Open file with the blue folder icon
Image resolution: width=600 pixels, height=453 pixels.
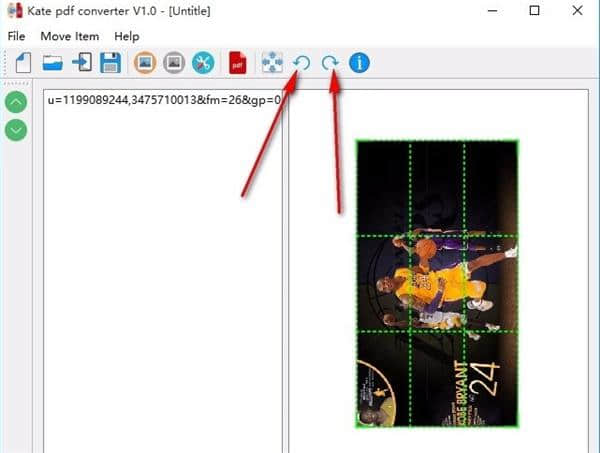[x=53, y=63]
